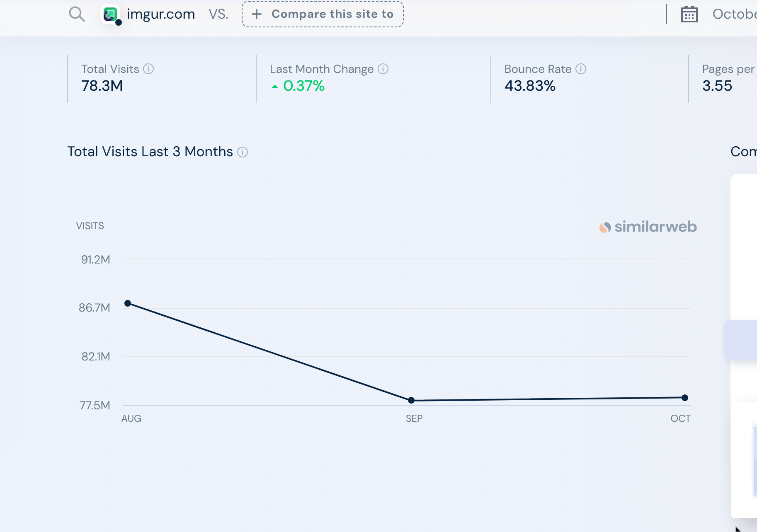Select the imgur.com domain name
This screenshot has height=532, width=757.
(161, 14)
